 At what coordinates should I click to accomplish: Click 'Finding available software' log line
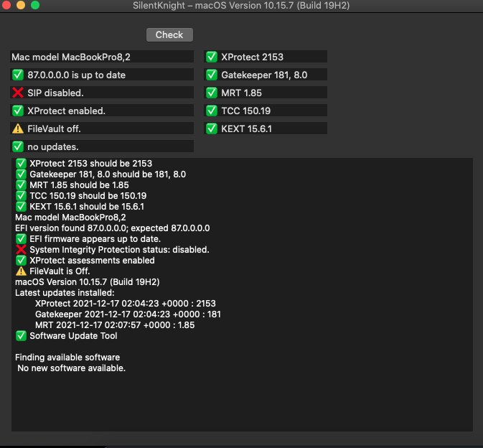[67, 358]
